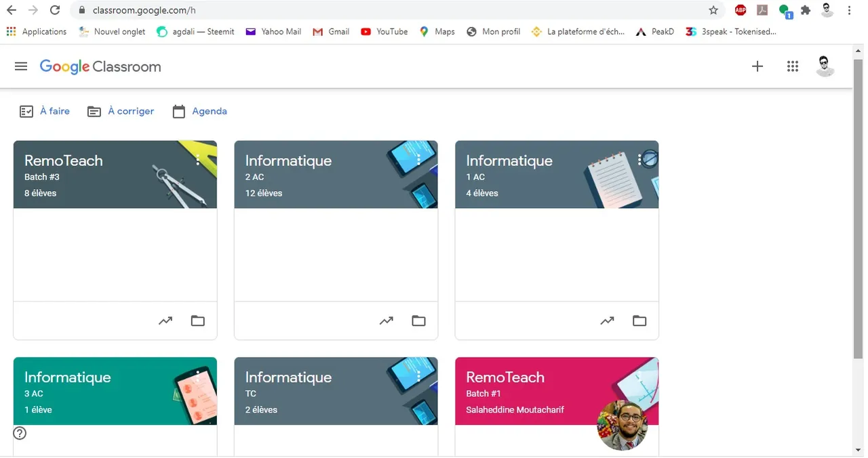Bookmark this page with the star icon
This screenshot has width=868, height=458.
713,10
